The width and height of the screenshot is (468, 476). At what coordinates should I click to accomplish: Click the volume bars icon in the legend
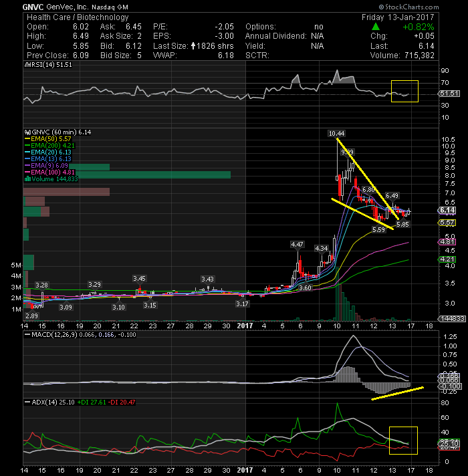pyautogui.click(x=27, y=178)
